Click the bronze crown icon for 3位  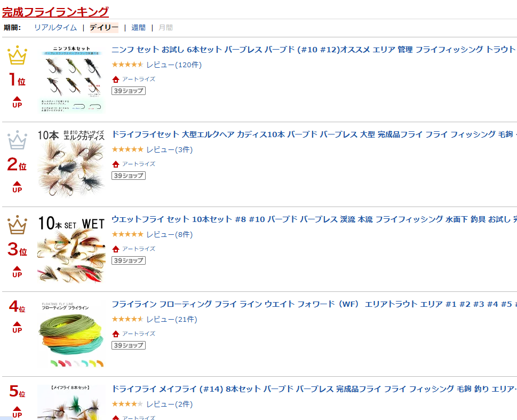pos(17,225)
